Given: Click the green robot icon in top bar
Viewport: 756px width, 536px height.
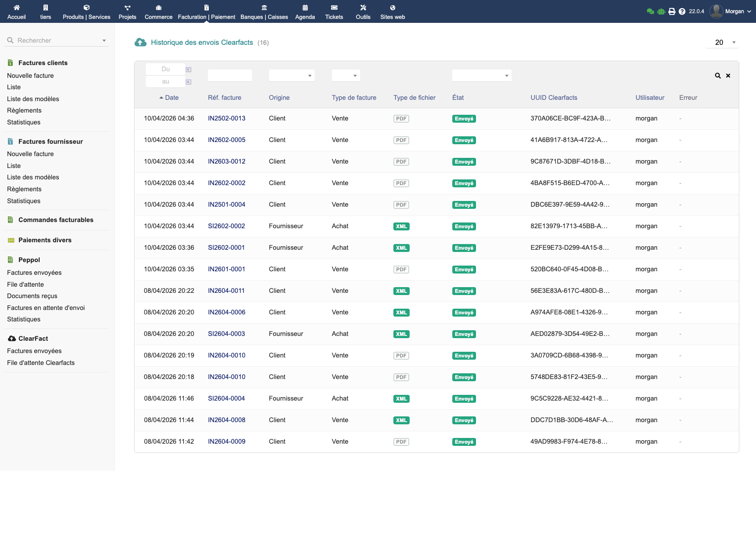Looking at the screenshot, I should [661, 11].
